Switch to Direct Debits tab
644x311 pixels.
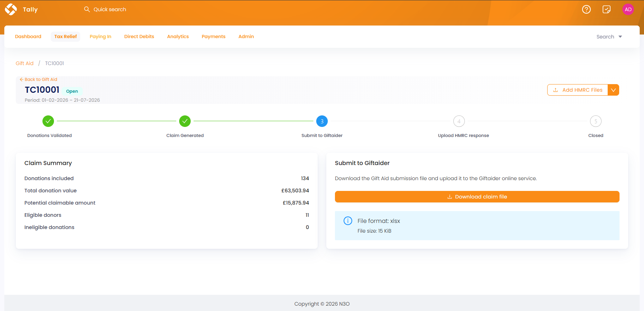pyautogui.click(x=139, y=36)
